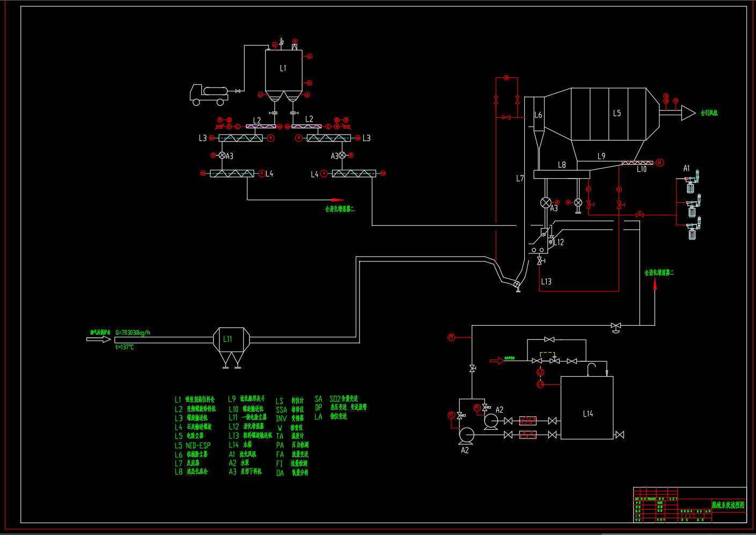Select the SA SO2含量变送 legend entry
This screenshot has width=756, height=535.
336,399
